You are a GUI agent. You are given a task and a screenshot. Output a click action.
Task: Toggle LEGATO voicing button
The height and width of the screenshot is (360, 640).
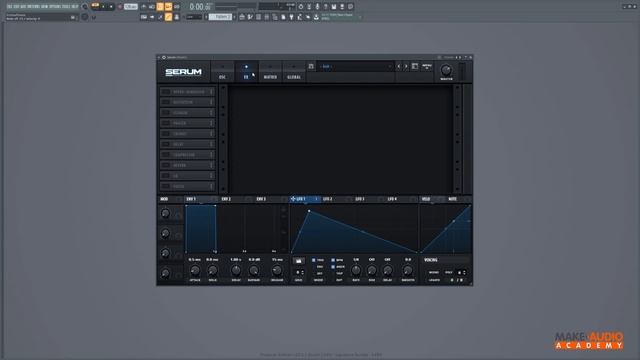pos(434,280)
